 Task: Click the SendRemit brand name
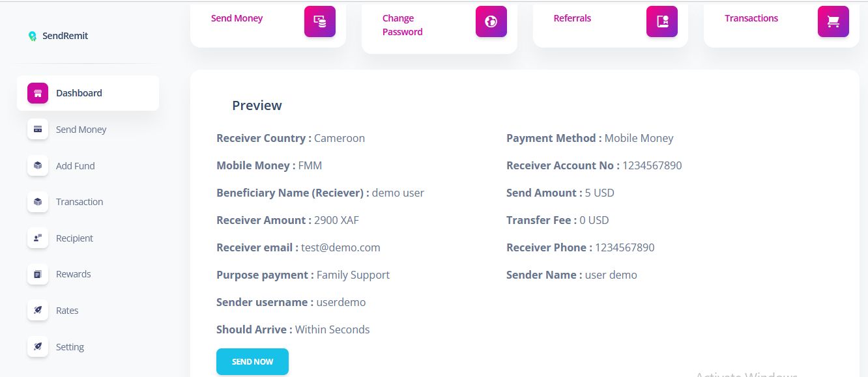pyautogui.click(x=65, y=36)
